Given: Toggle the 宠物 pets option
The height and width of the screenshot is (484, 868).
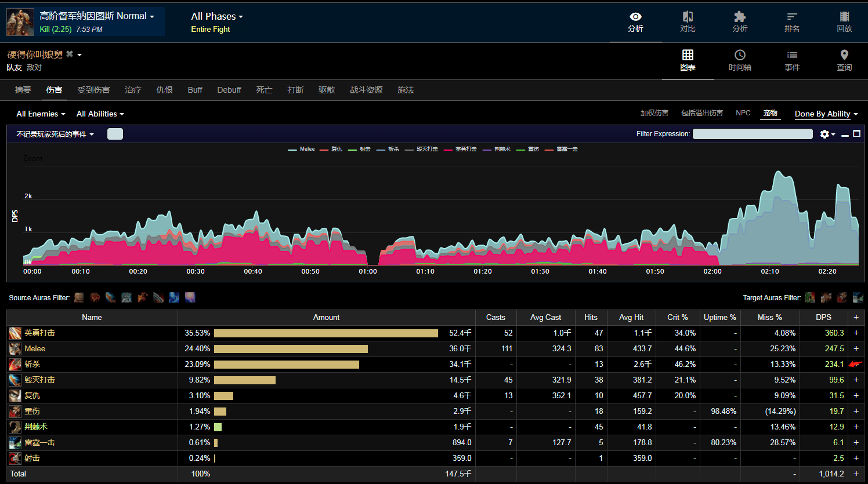Looking at the screenshot, I should click(x=771, y=113).
